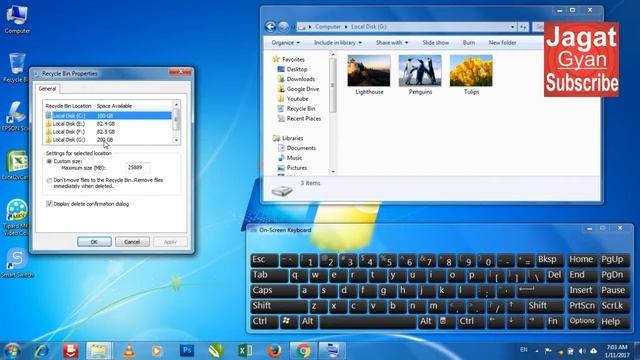
Task: Toggle left Alt key on On-Screen Keyboard
Action: [309, 321]
